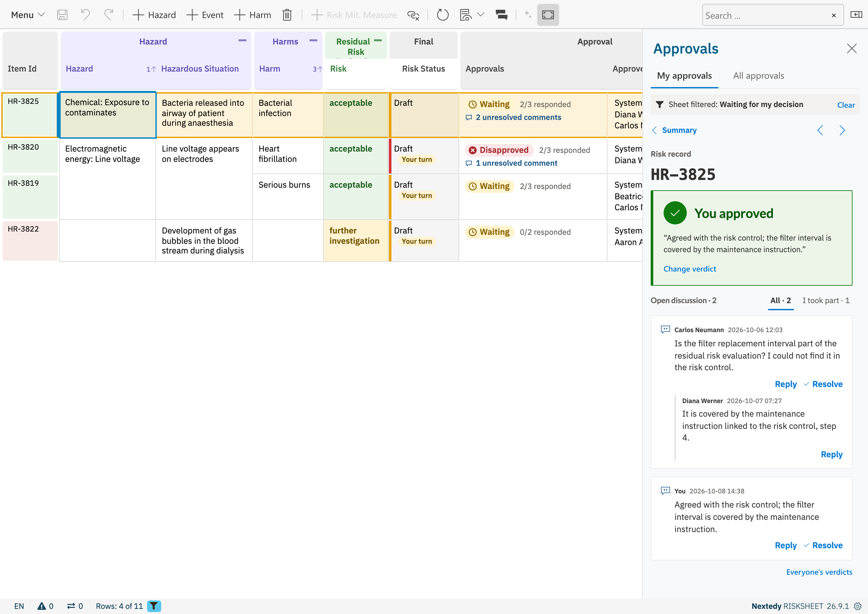Open the comments chat bubbles icon
Screen dimensions: 868x614
501,15
